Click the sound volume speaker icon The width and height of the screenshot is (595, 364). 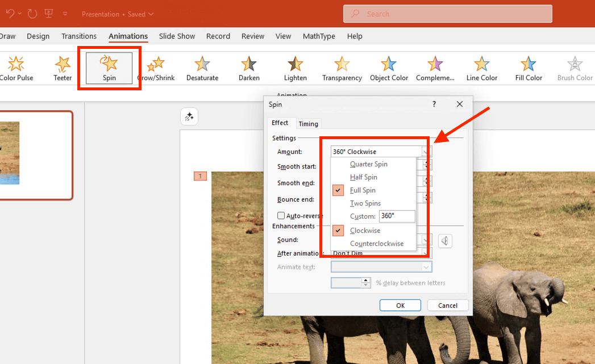tap(446, 241)
